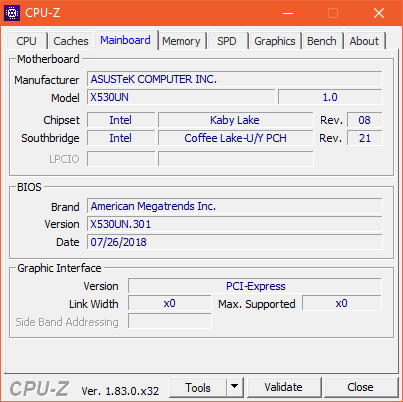Image resolution: width=403 pixels, height=402 pixels.
Task: Click the Close button at bottom
Action: point(360,387)
